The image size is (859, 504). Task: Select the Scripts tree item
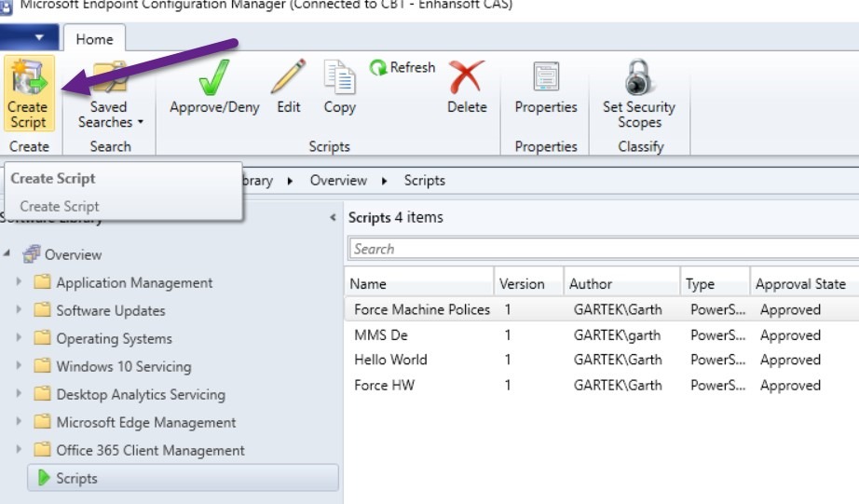(183, 478)
